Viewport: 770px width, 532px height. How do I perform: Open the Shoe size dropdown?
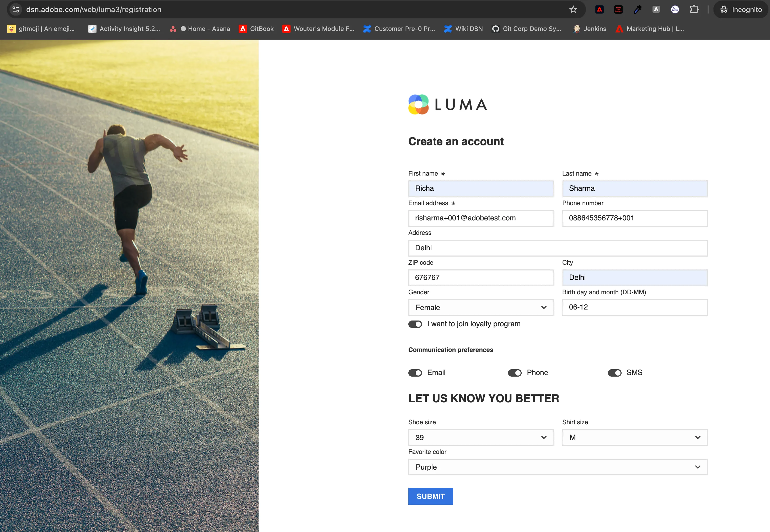(x=481, y=437)
